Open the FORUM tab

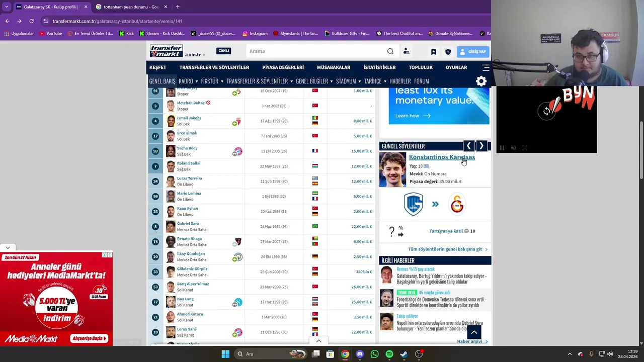(421, 81)
